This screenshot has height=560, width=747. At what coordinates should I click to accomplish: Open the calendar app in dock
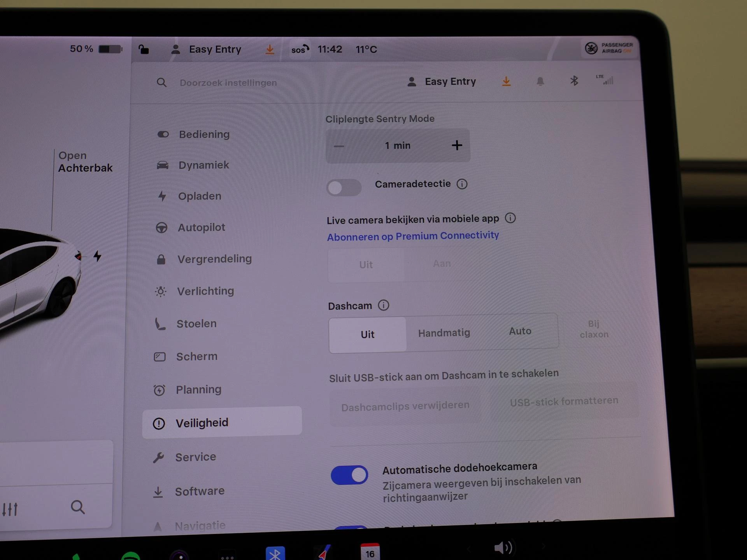(x=370, y=552)
